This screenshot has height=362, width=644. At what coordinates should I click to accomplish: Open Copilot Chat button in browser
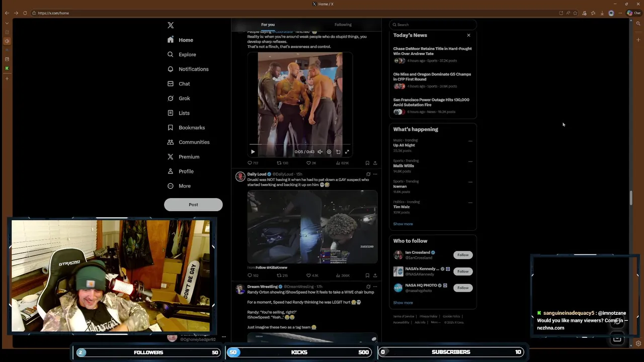[633, 13]
